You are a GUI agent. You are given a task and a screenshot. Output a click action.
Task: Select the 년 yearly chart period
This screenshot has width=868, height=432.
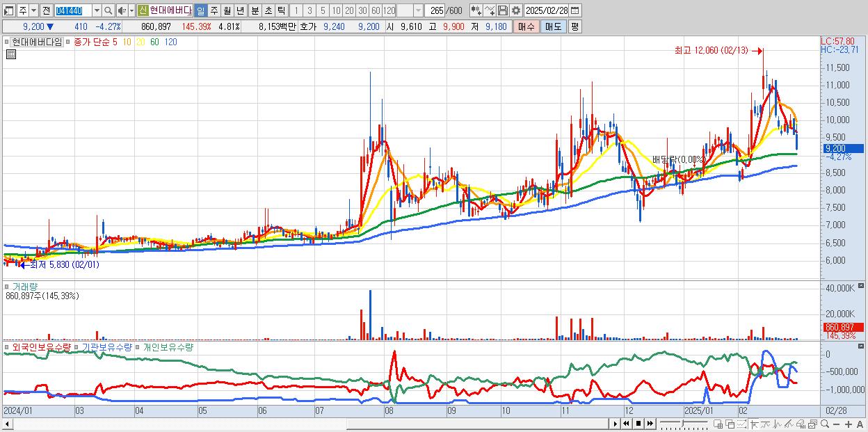(x=240, y=10)
